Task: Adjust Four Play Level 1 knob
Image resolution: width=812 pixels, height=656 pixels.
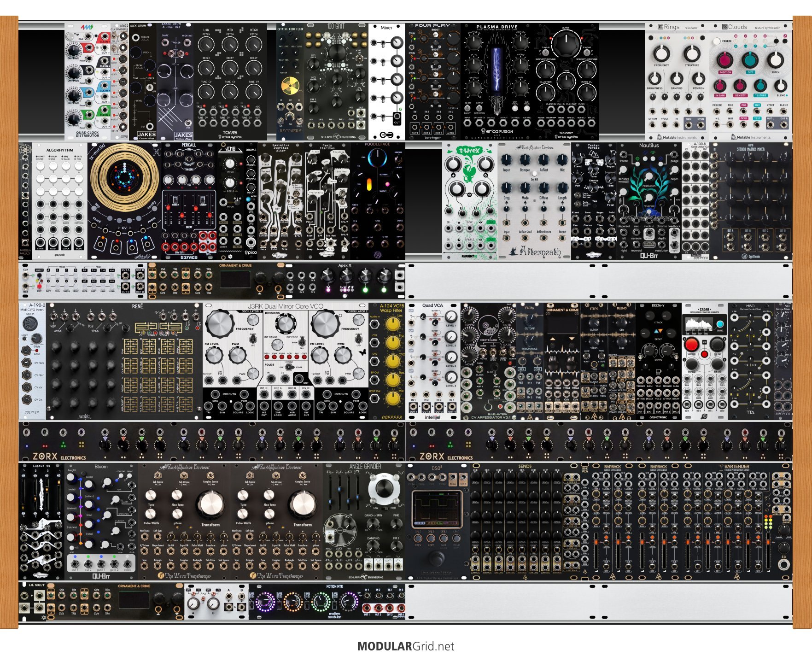Action: [453, 39]
